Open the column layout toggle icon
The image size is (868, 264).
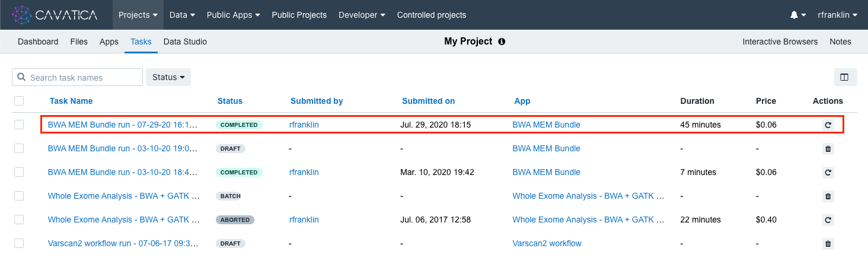pos(844,77)
